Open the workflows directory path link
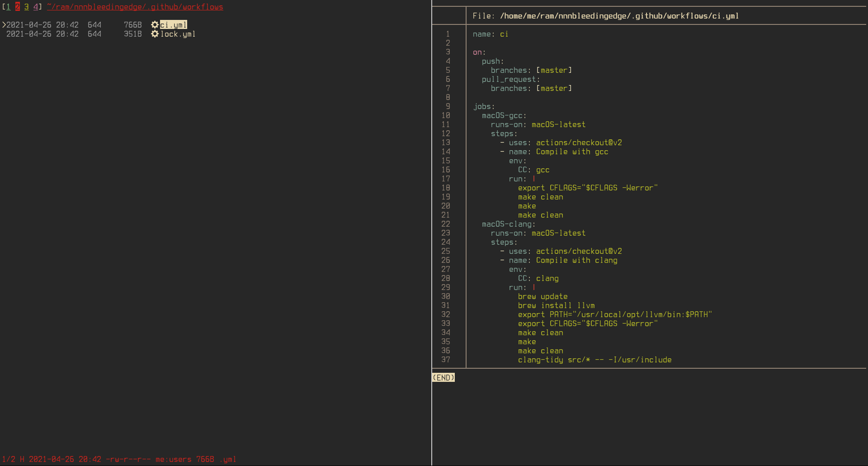Image resolution: width=868 pixels, height=466 pixels. pyautogui.click(x=135, y=7)
